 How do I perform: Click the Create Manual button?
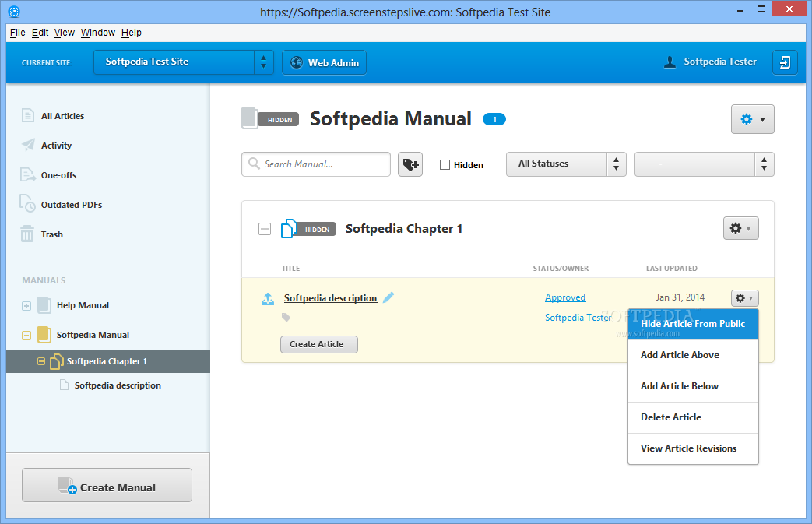107,485
